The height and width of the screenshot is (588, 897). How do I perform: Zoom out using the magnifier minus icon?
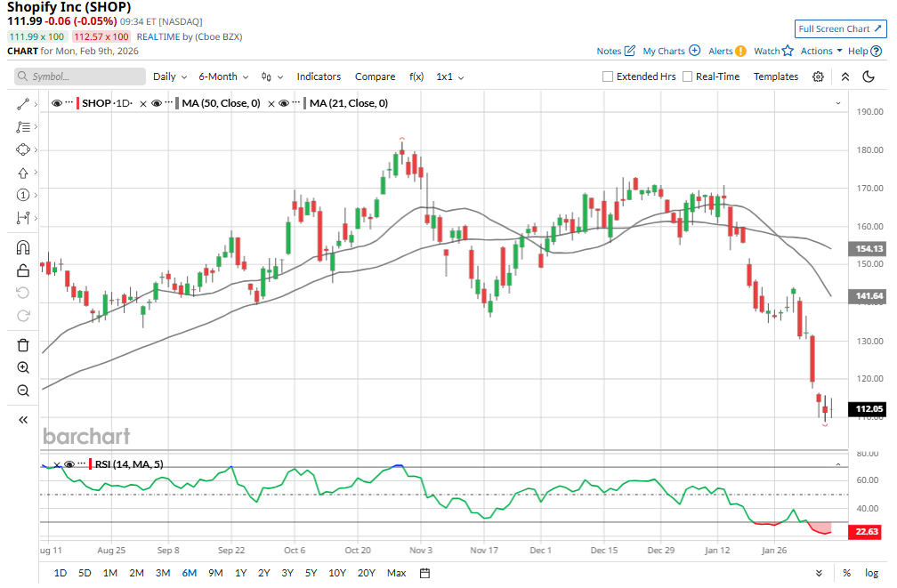click(23, 391)
